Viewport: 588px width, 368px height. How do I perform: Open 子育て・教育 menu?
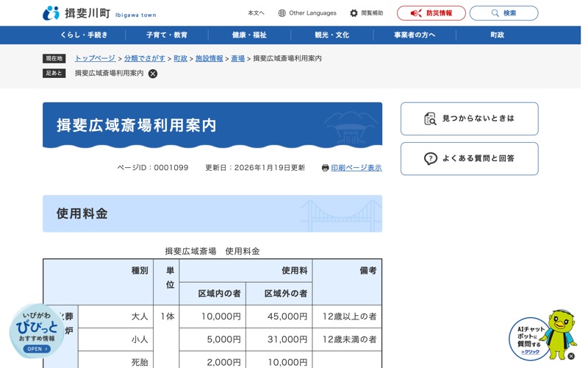[x=167, y=35]
